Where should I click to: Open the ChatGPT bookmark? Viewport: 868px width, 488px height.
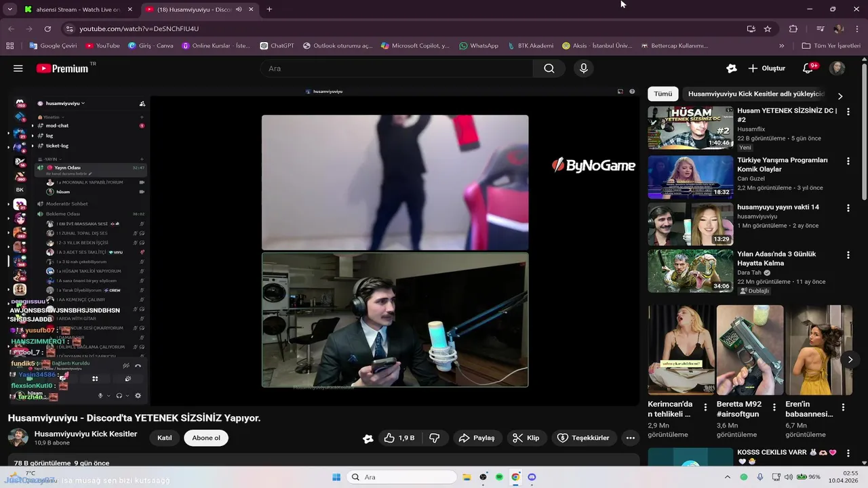277,46
